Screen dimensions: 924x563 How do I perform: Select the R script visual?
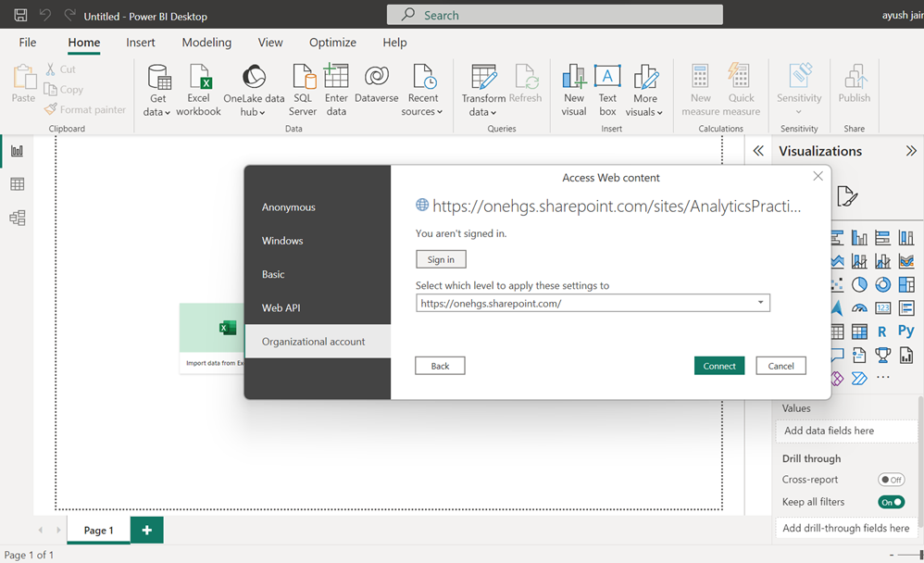[x=882, y=332]
